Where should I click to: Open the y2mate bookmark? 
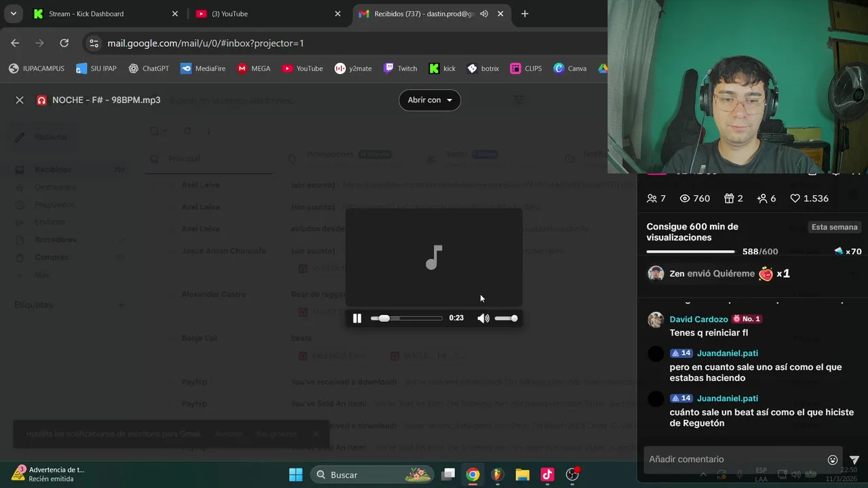(353, 68)
